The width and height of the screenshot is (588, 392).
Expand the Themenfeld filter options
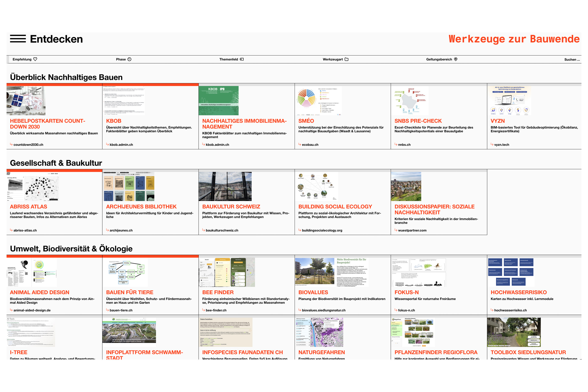229,59
